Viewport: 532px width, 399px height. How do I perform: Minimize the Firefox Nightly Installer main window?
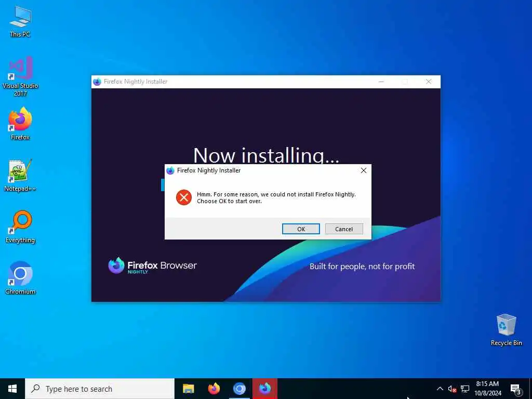pos(381,82)
